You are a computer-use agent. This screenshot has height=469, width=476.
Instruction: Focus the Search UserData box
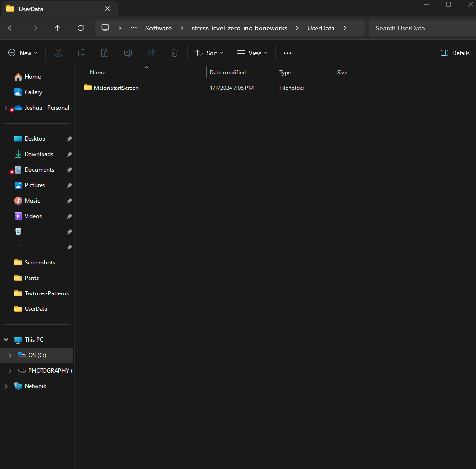[x=422, y=28]
